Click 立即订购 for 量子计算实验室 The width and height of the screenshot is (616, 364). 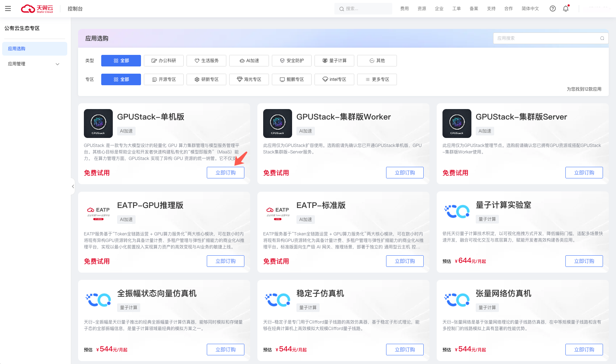coord(584,261)
